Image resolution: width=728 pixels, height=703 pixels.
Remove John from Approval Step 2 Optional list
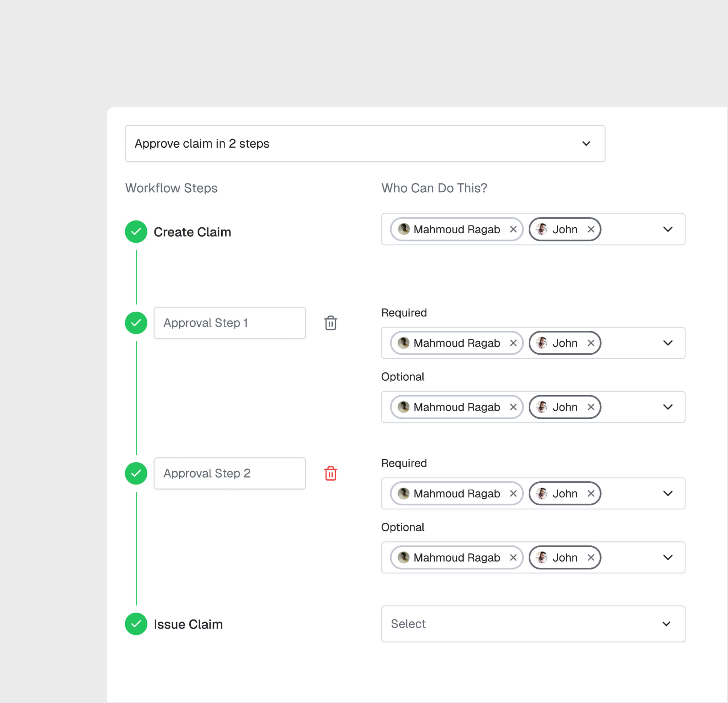point(591,557)
